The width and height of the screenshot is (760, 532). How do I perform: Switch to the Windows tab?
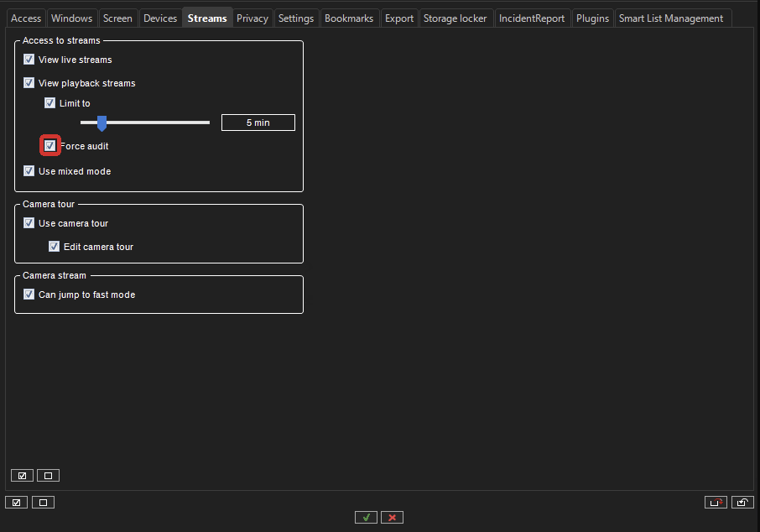click(x=72, y=18)
